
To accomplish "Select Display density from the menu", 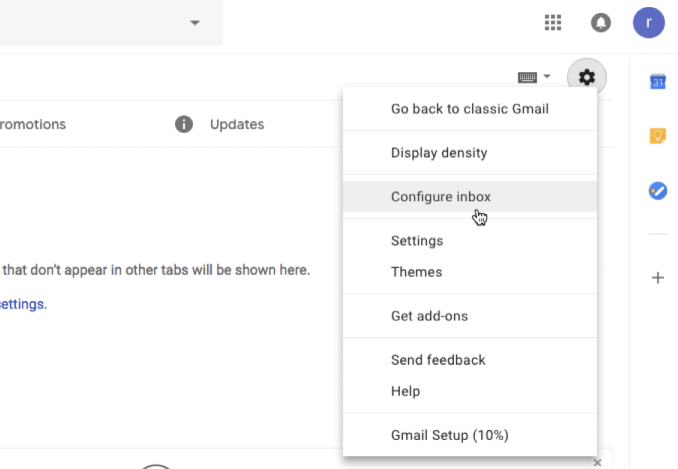I will 470,153.
